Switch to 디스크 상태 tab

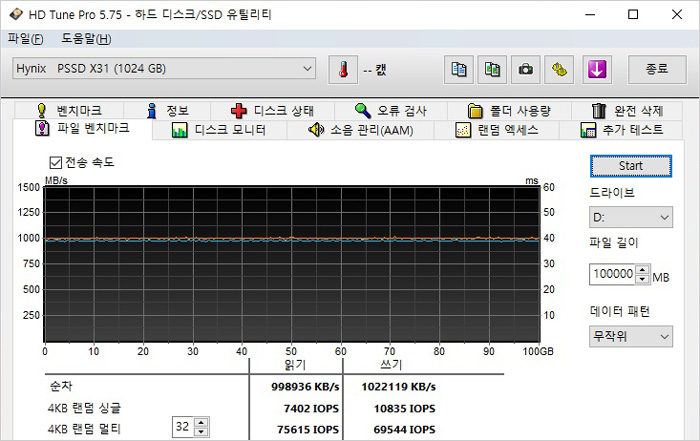272,110
